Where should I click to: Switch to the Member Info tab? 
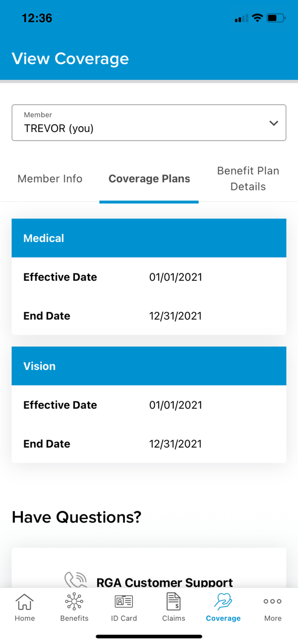pyautogui.click(x=50, y=179)
